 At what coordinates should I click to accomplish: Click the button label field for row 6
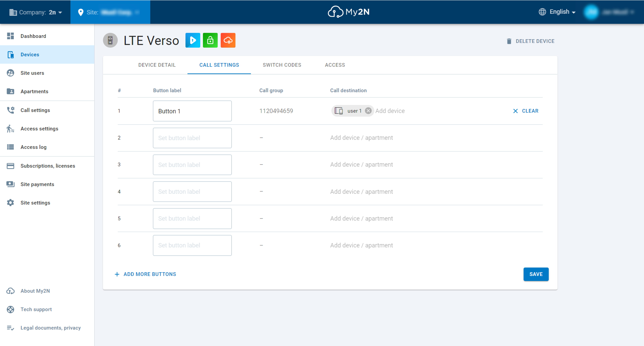[x=192, y=245]
